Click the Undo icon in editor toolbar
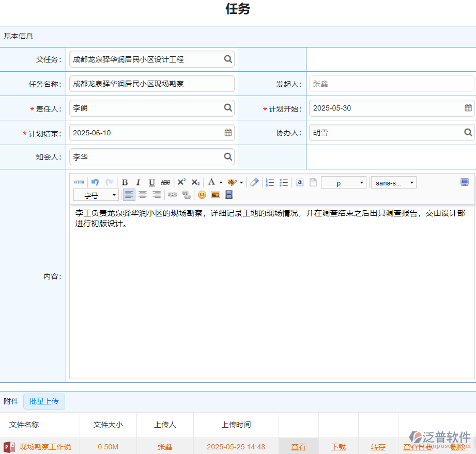476x454 pixels. [94, 182]
